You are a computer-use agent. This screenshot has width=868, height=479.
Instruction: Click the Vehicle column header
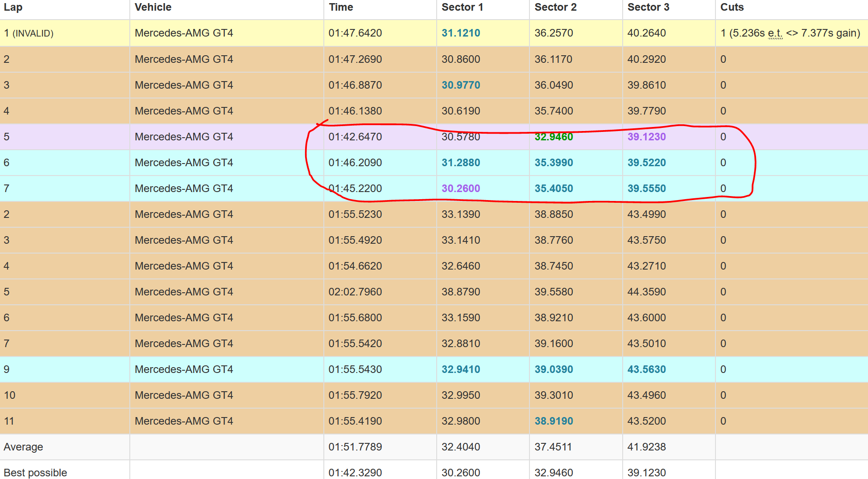[153, 8]
